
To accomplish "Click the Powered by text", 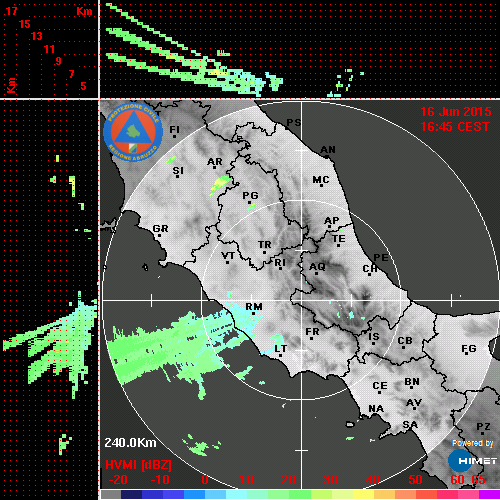I will tap(472, 443).
